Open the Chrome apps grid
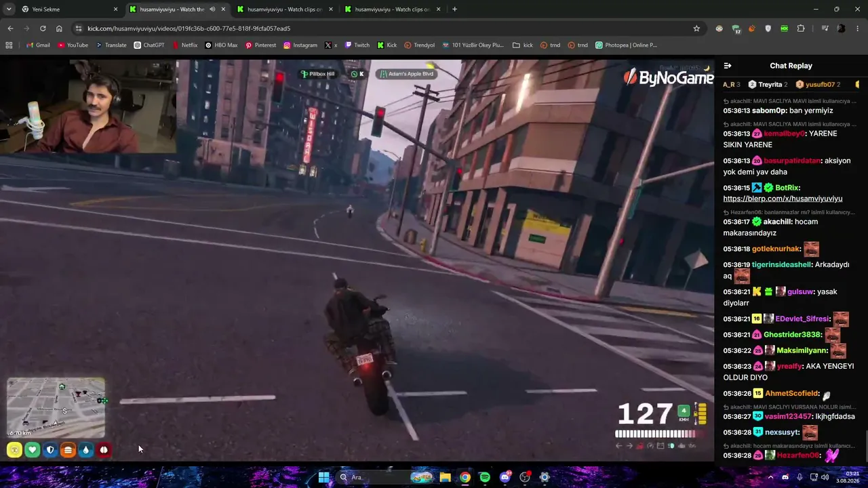 (x=9, y=45)
